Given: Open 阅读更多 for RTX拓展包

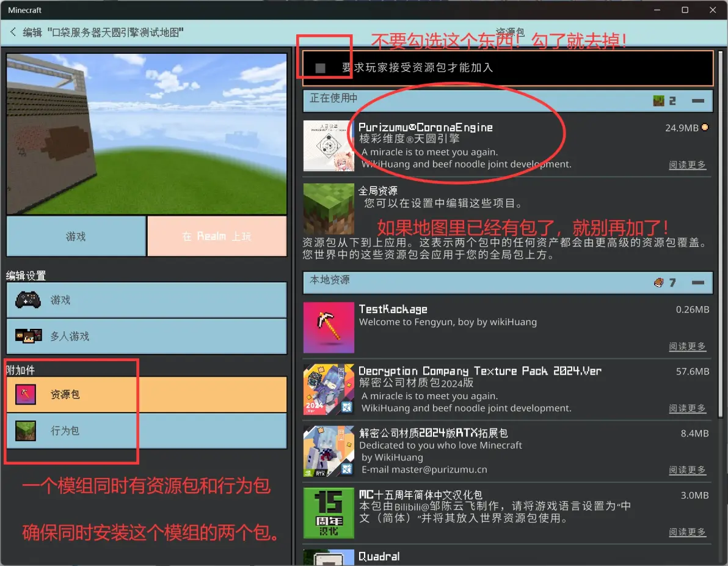Looking at the screenshot, I should tap(687, 470).
